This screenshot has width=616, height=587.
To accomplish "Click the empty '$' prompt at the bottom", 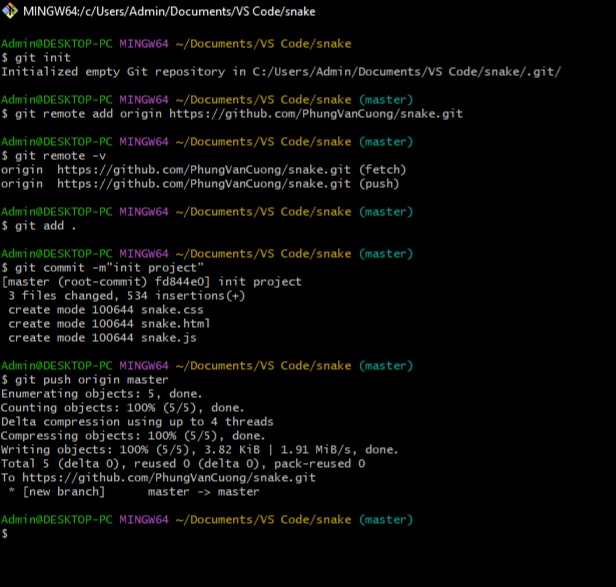I will pos(4,534).
